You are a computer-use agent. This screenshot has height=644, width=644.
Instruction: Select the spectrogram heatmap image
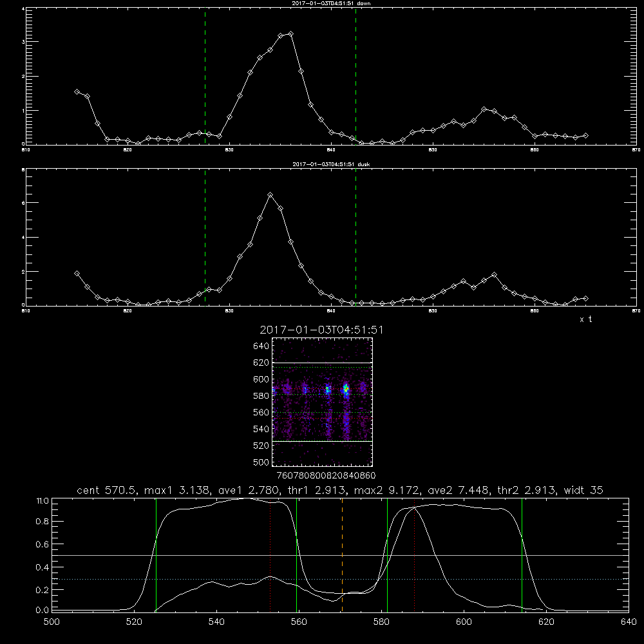tap(323, 402)
